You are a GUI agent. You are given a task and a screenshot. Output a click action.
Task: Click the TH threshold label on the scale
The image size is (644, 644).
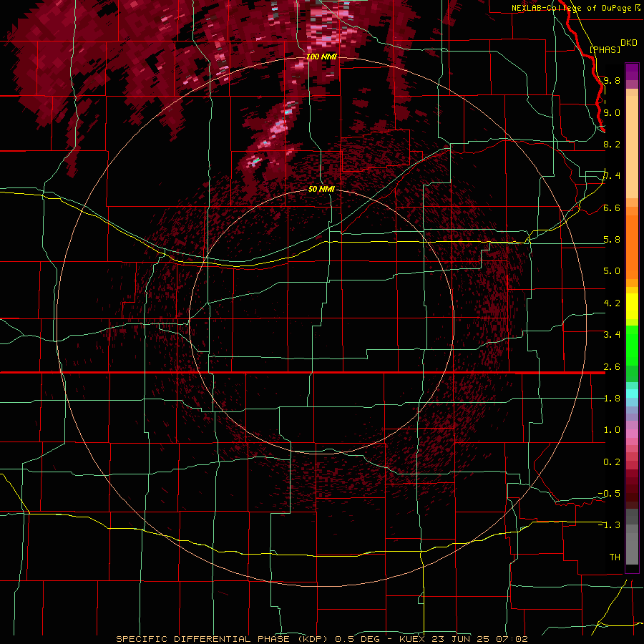pos(615,557)
